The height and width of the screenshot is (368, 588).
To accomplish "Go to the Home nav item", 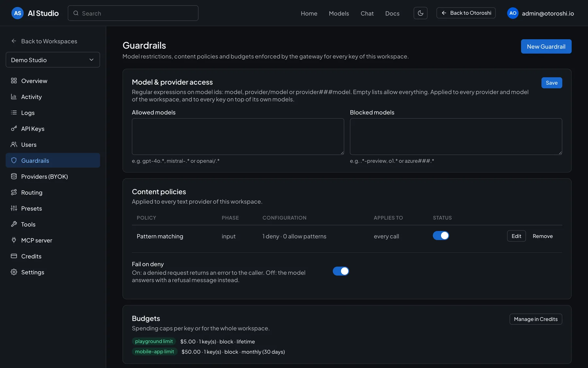I will pyautogui.click(x=309, y=13).
